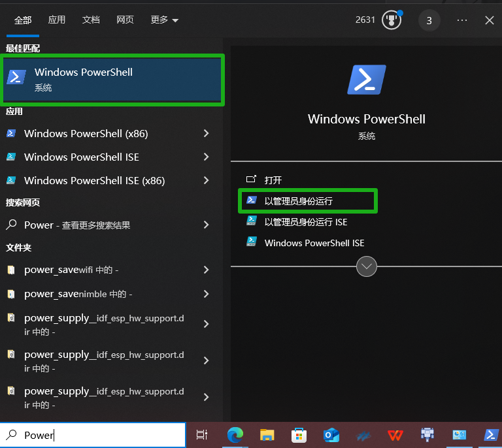Click the network adapter icon on taskbar

[427, 434]
